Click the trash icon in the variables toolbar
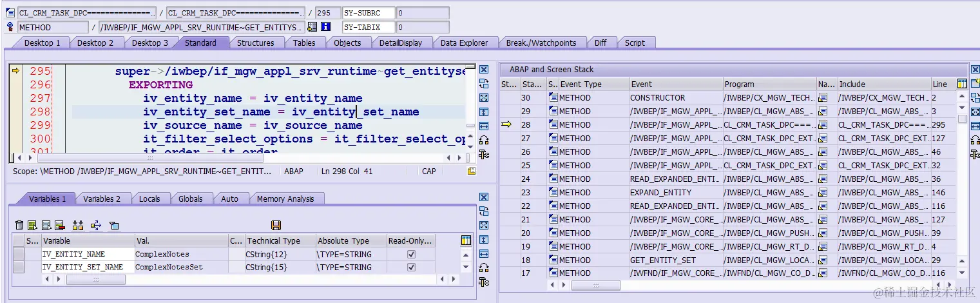Image resolution: width=980 pixels, height=303 pixels. pyautogui.click(x=19, y=225)
